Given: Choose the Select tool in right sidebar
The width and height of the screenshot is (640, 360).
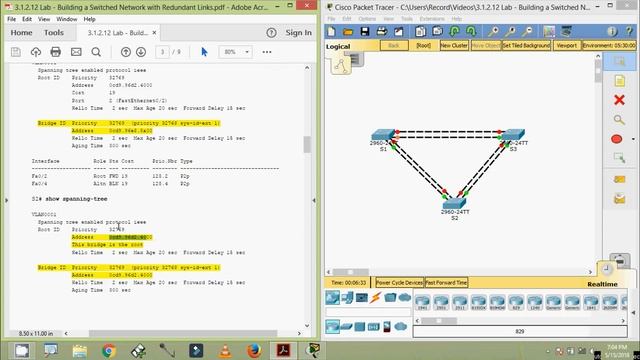Looking at the screenshot, I should click(619, 62).
